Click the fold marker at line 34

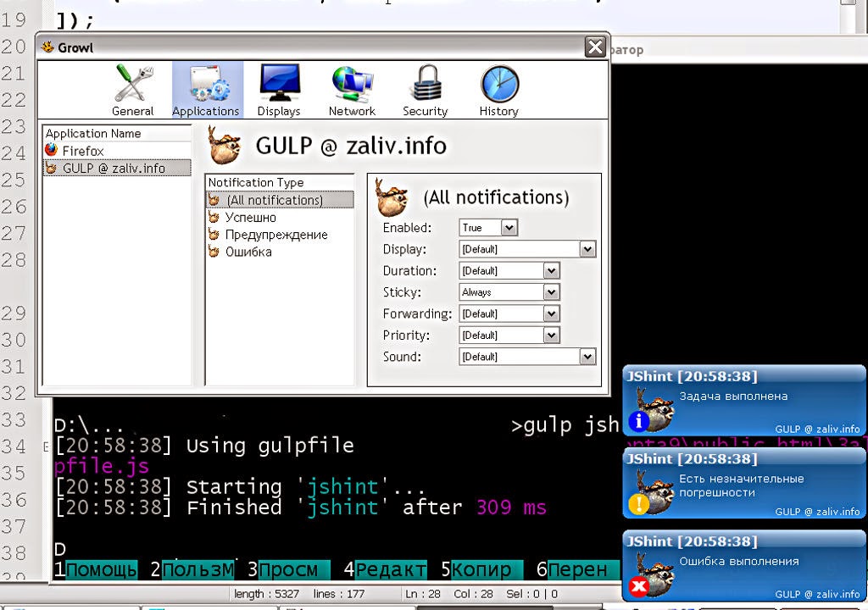[x=47, y=446]
